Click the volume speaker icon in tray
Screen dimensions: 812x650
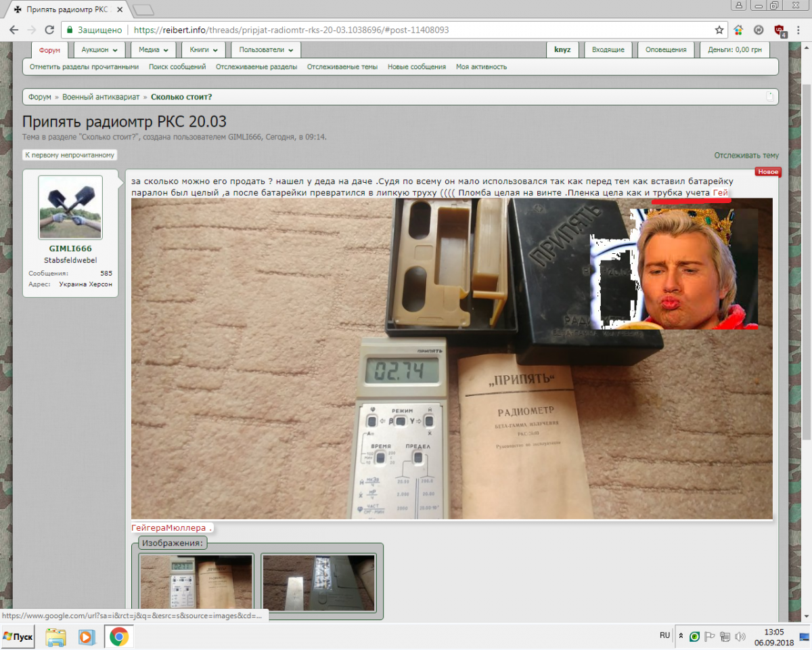pyautogui.click(x=741, y=636)
